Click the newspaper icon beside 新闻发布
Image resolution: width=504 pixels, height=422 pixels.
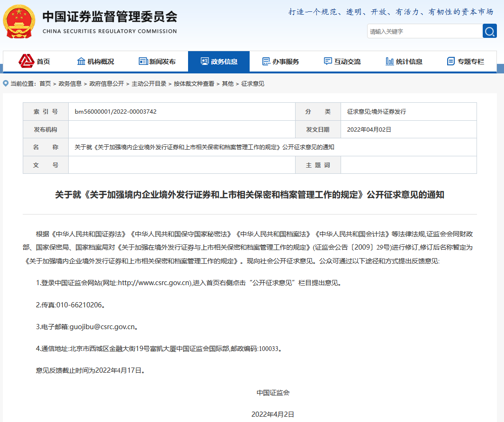click(x=143, y=61)
